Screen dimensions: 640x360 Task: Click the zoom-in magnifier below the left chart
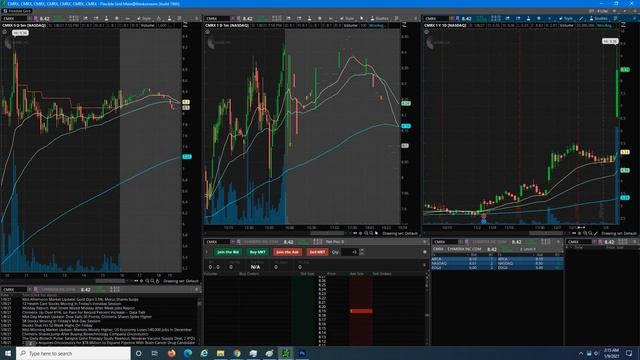coord(147,281)
